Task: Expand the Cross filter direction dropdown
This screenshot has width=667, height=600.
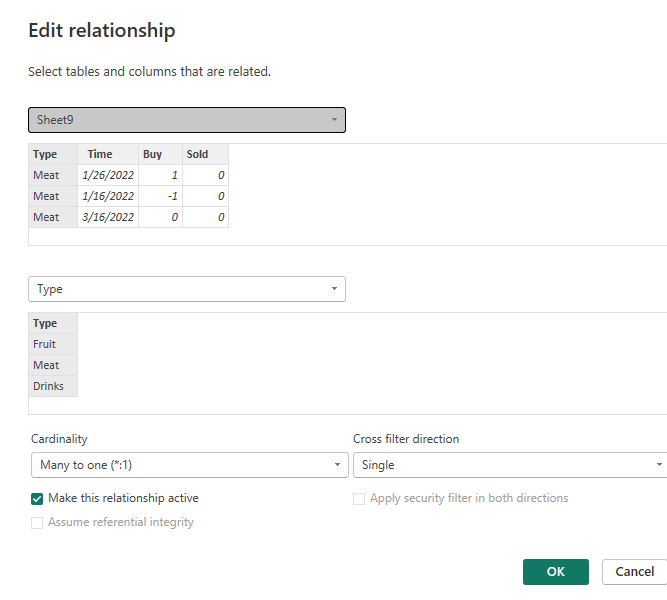Action: 510,465
